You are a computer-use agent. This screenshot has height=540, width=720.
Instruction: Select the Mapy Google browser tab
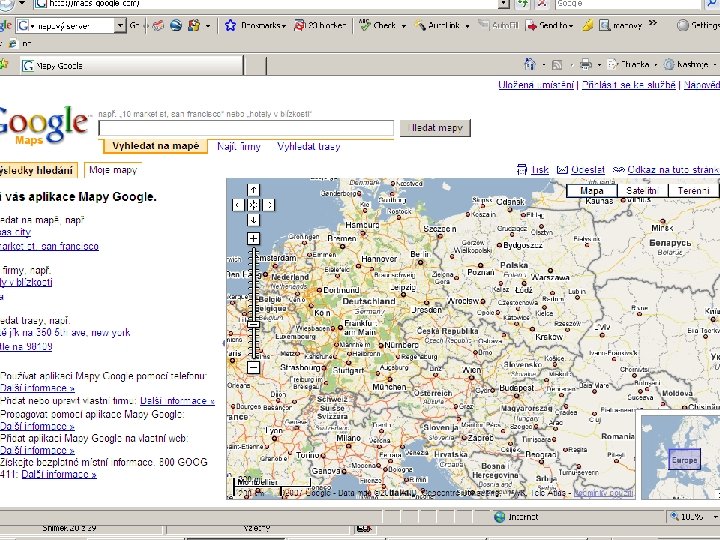pyautogui.click(x=131, y=66)
